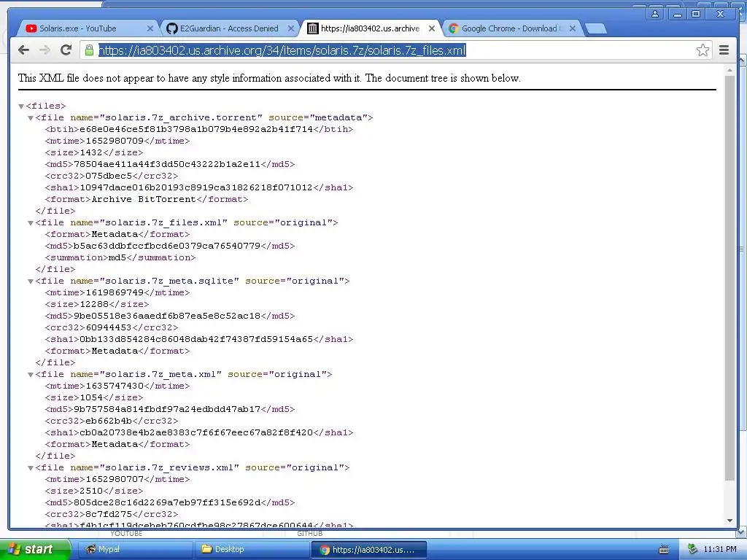The width and height of the screenshot is (747, 560).
Task: Click the format text Archive BitTorrent
Action: [144, 199]
